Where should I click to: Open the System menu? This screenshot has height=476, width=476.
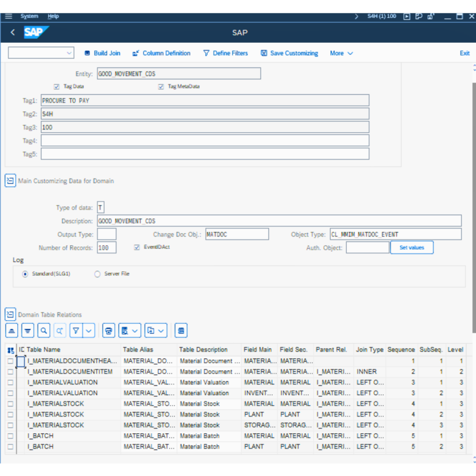tap(29, 16)
